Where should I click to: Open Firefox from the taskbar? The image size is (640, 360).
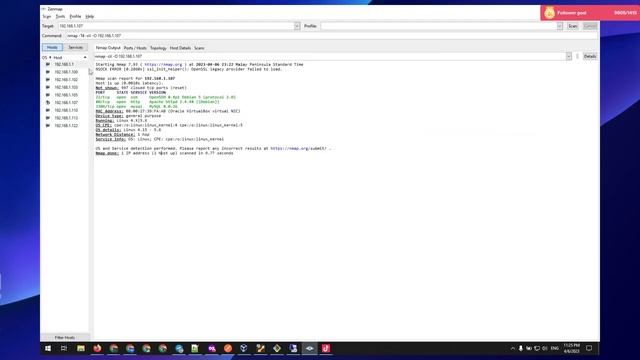(97, 348)
